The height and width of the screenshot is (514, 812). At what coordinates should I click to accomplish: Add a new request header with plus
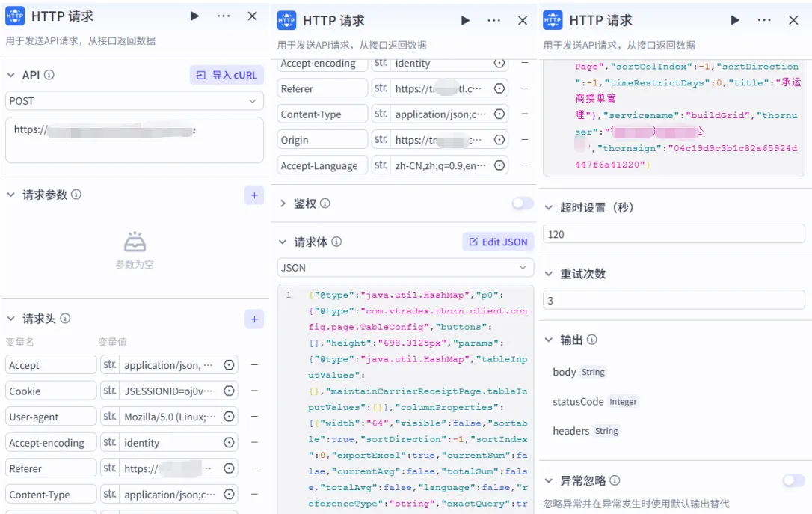pyautogui.click(x=254, y=319)
